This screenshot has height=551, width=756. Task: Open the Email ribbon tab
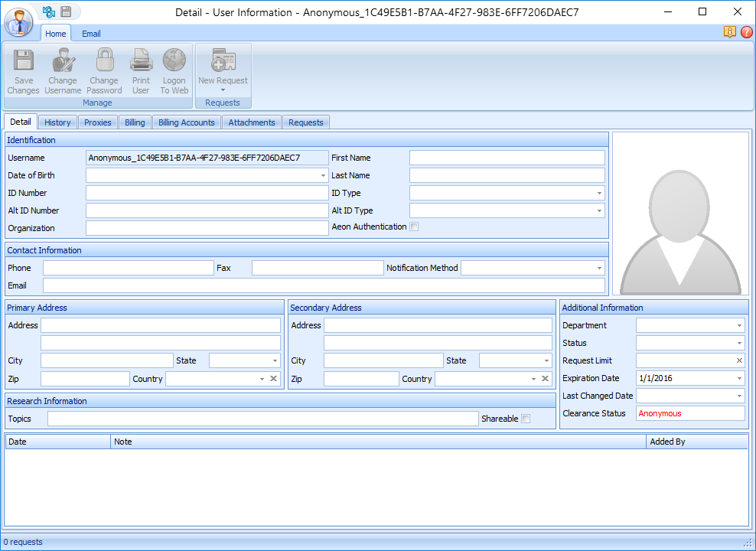[91, 34]
